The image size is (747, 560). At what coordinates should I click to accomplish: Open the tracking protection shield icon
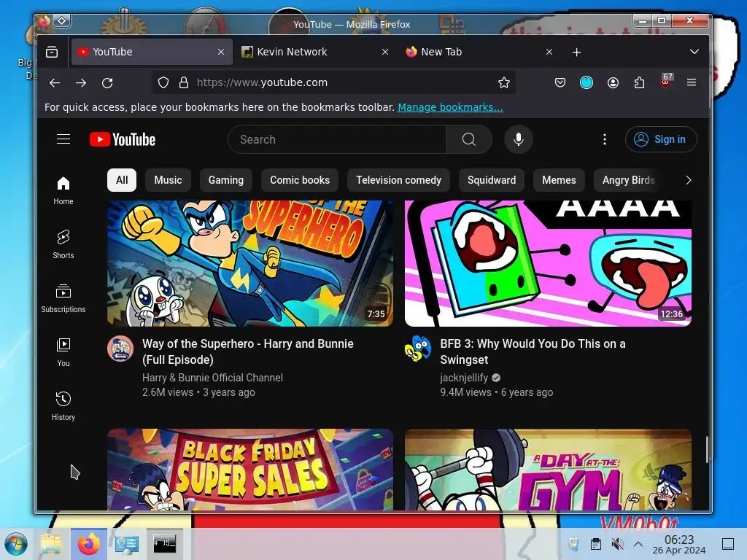click(x=163, y=83)
